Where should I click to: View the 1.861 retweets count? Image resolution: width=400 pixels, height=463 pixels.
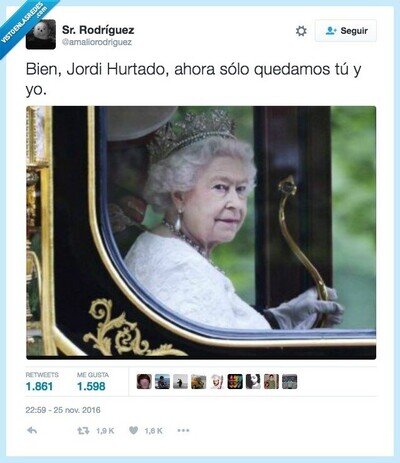(39, 386)
